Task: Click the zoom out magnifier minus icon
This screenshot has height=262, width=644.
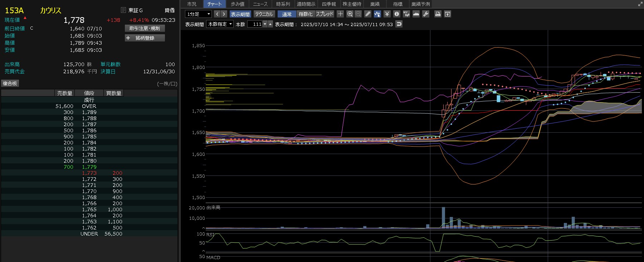Action: click(358, 14)
